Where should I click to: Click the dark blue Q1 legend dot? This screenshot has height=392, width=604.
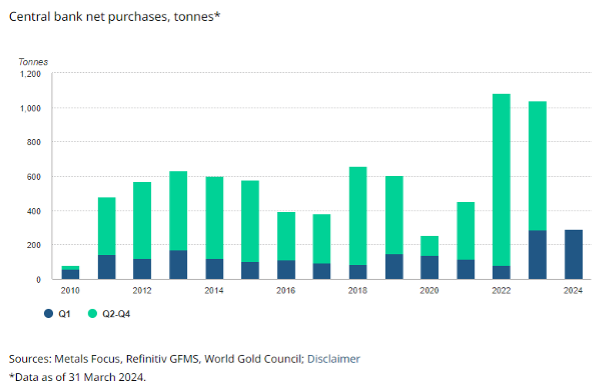[x=48, y=313]
